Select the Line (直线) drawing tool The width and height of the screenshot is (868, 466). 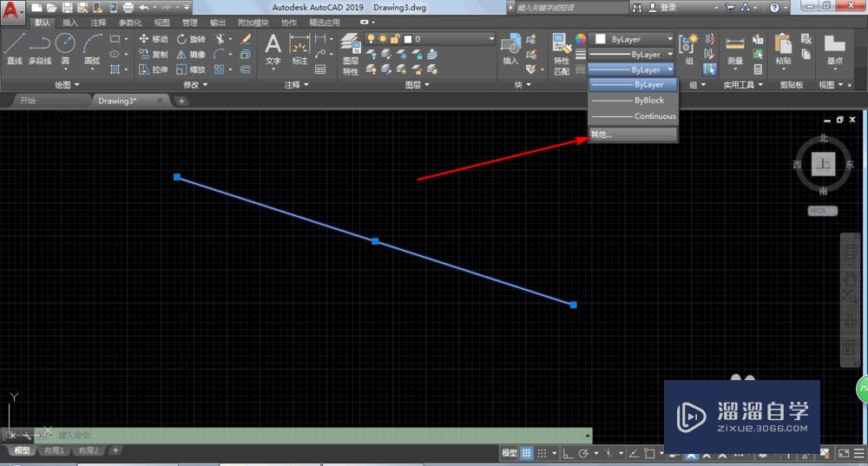15,49
